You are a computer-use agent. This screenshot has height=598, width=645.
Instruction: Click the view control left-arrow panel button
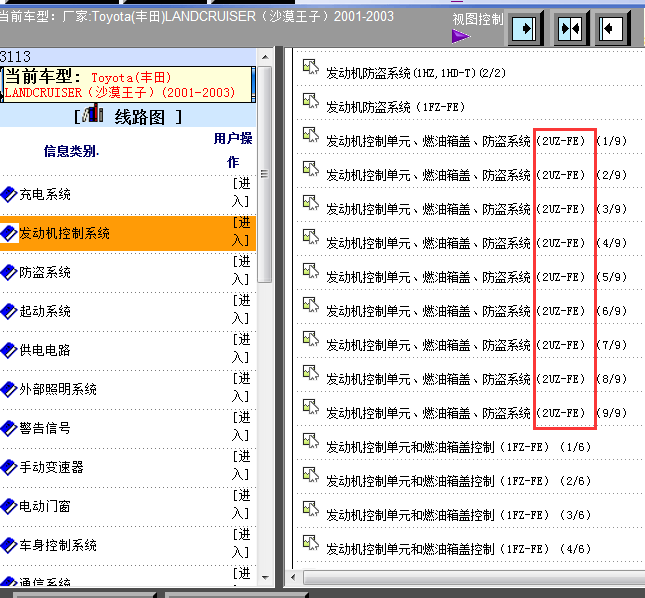pos(612,28)
